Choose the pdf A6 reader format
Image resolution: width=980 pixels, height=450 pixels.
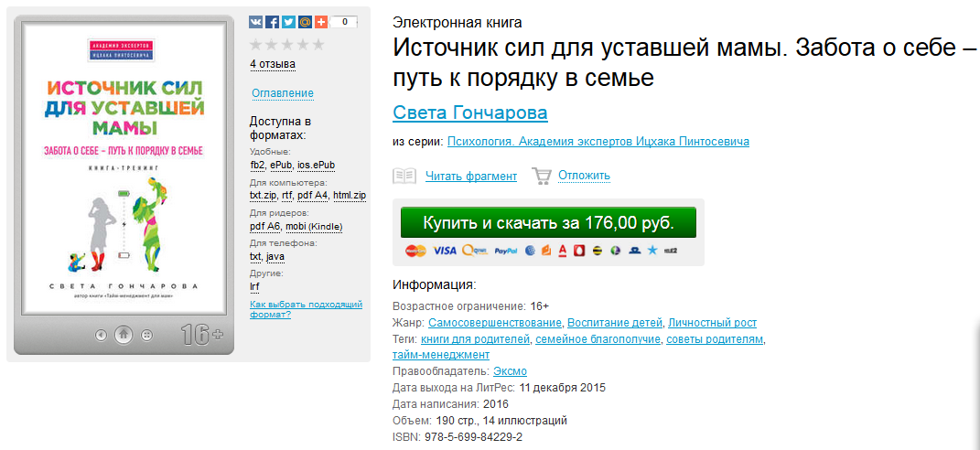tap(265, 226)
